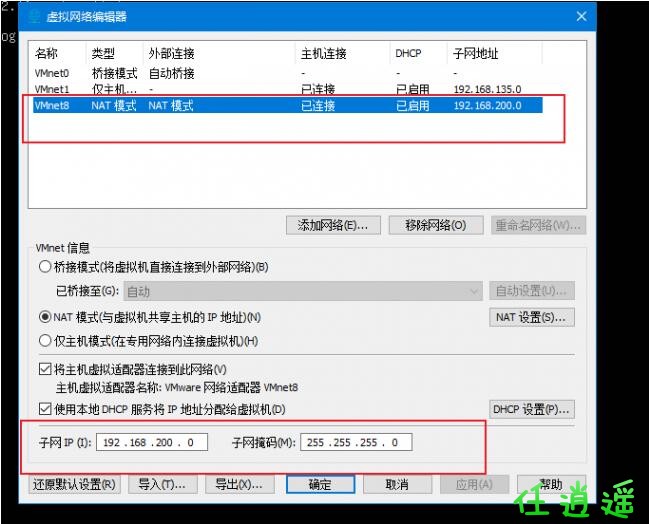The width and height of the screenshot is (649, 524).
Task: Open NAT 设置(S) dialog
Action: pos(532,317)
